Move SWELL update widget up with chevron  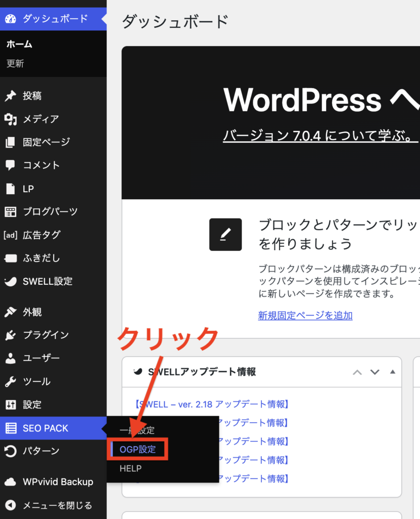(357, 373)
